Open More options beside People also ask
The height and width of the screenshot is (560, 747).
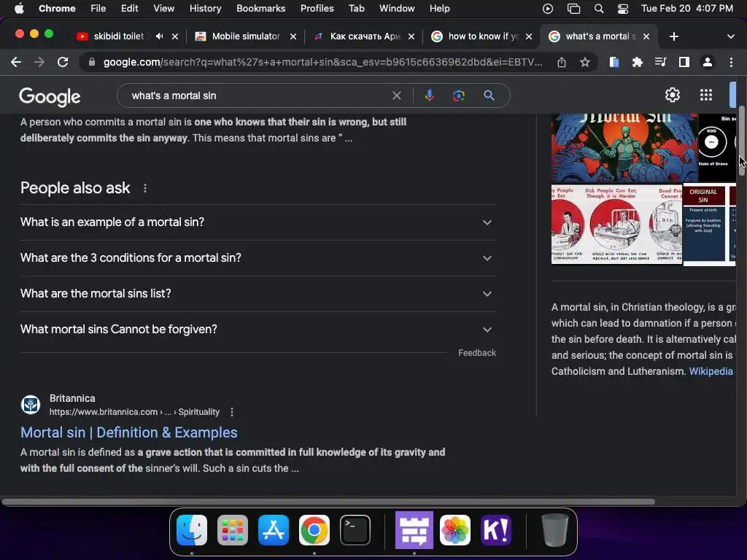pos(145,188)
